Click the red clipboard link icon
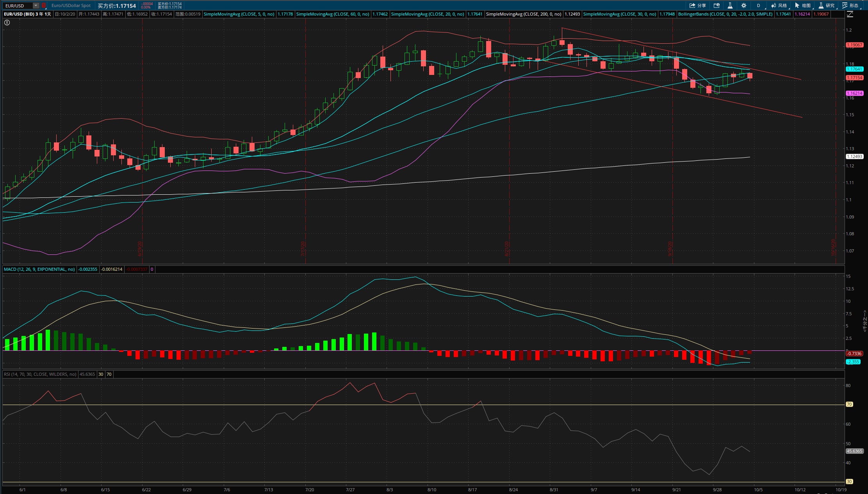 (44, 5)
